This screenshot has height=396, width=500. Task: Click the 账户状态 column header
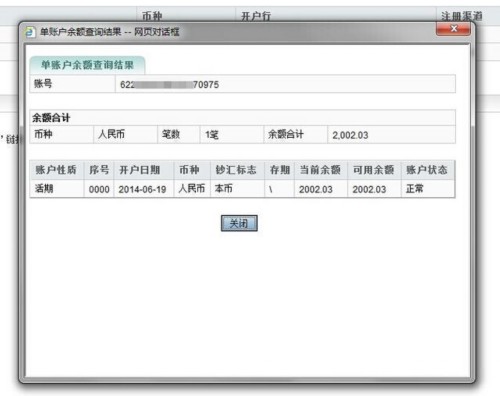pos(428,170)
